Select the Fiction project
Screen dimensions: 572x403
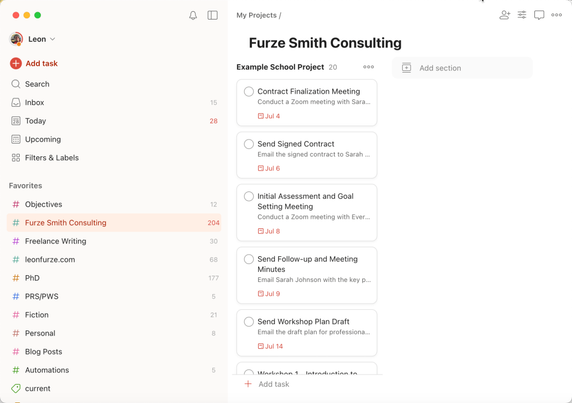114,315
